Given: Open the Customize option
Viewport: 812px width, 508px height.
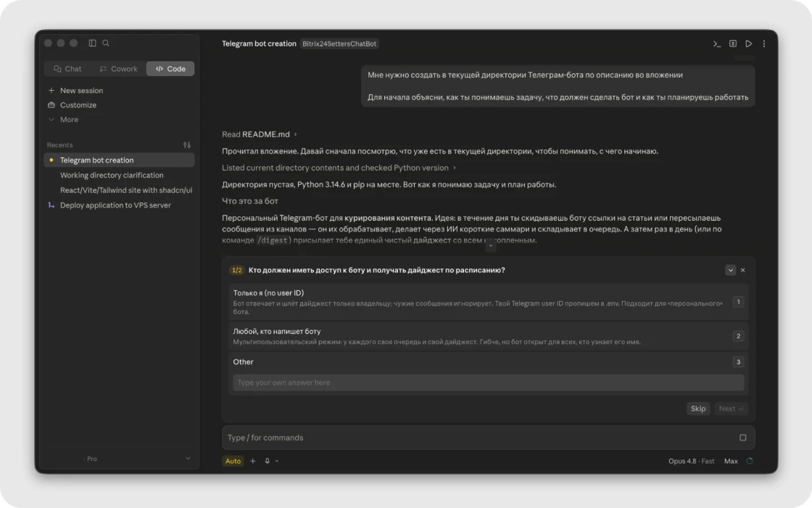Looking at the screenshot, I should tap(72, 105).
